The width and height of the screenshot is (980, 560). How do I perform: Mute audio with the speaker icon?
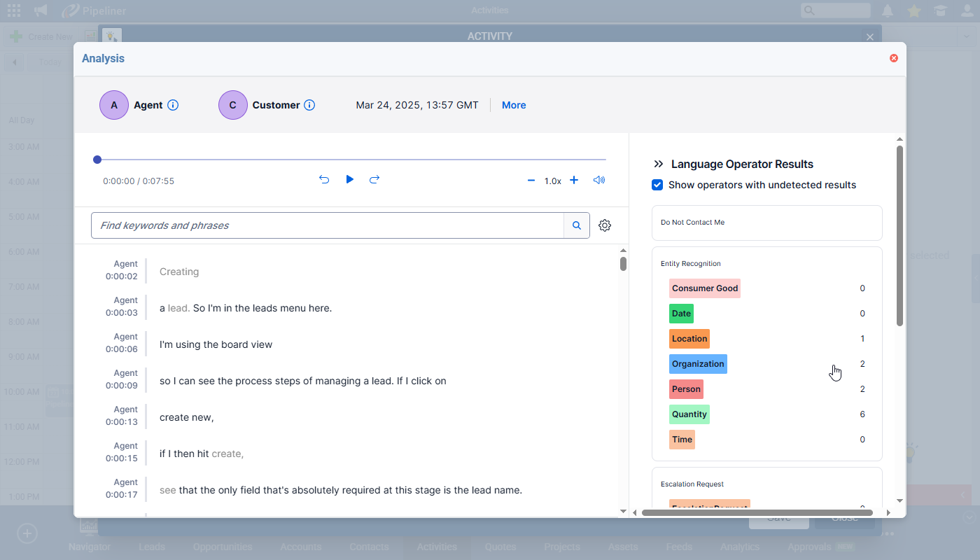[598, 180]
